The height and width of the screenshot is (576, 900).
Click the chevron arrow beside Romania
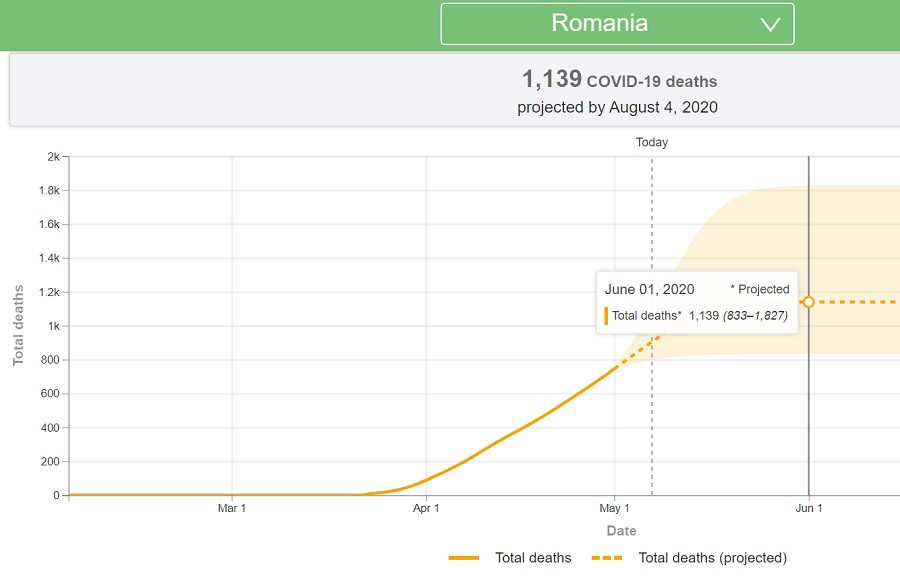pyautogui.click(x=769, y=25)
